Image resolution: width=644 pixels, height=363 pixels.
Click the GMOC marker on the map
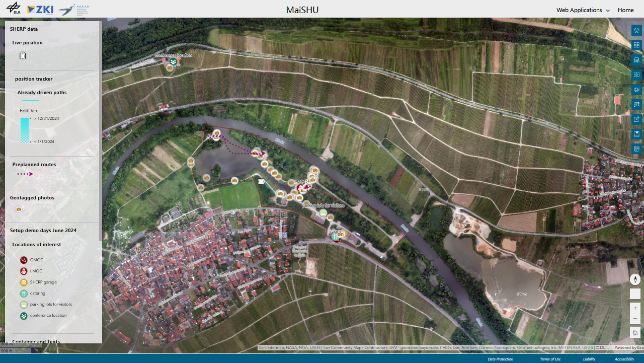point(336,237)
